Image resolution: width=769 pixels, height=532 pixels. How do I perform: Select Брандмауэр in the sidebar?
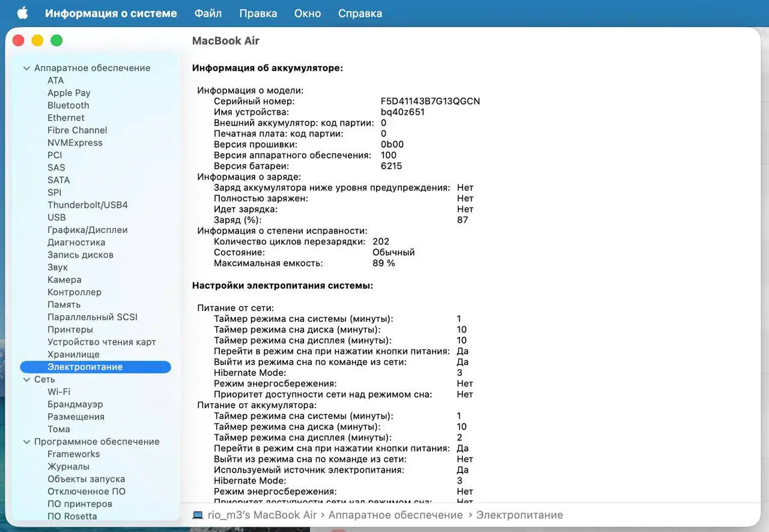pos(75,405)
